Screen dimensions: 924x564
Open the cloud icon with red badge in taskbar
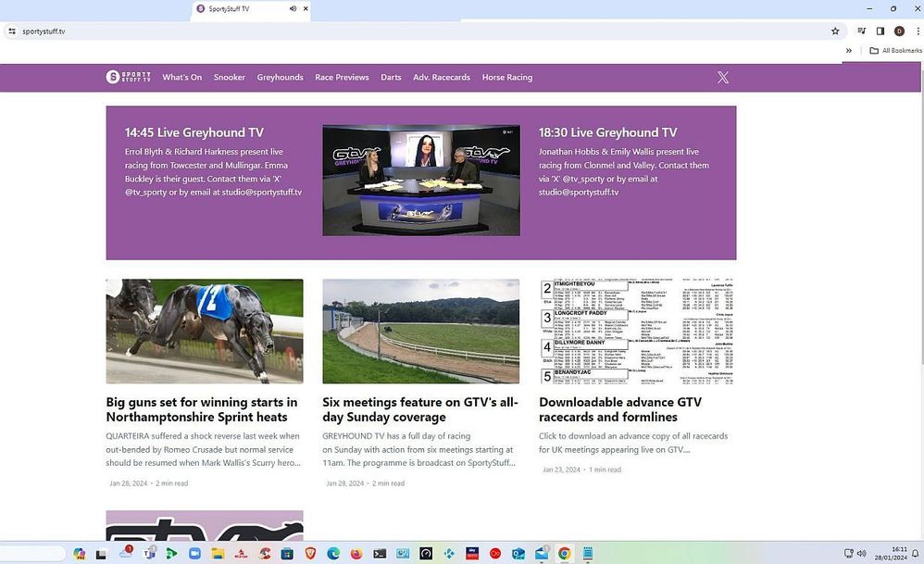(x=126, y=553)
